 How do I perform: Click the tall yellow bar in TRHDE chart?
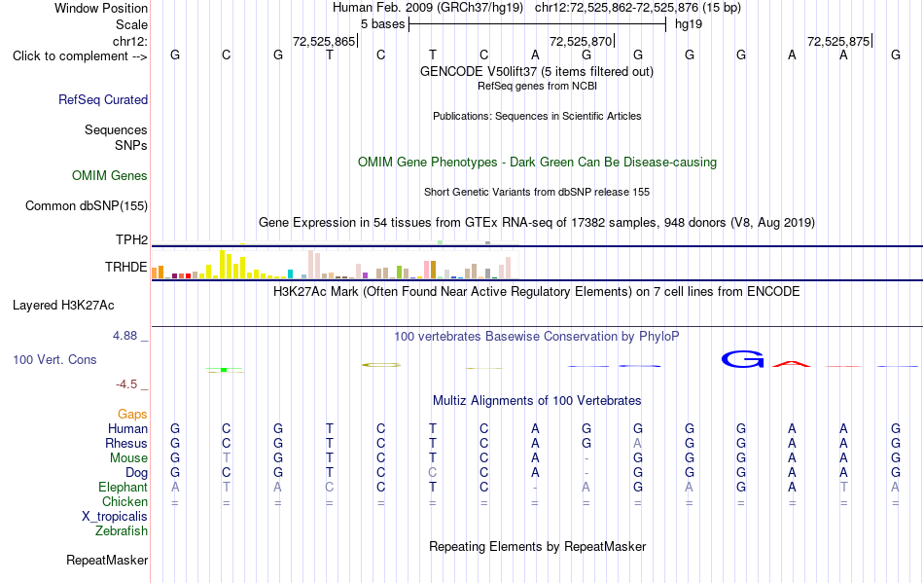pos(222,264)
